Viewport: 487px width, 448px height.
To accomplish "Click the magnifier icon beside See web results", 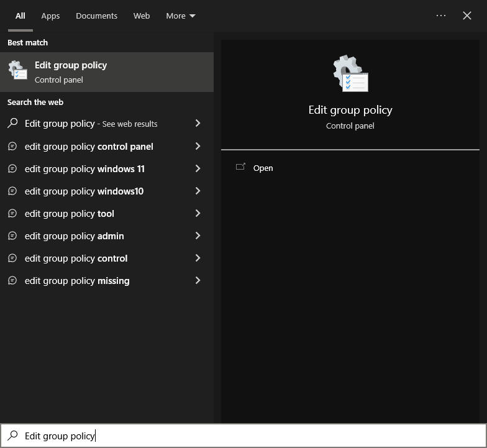I will (12, 123).
